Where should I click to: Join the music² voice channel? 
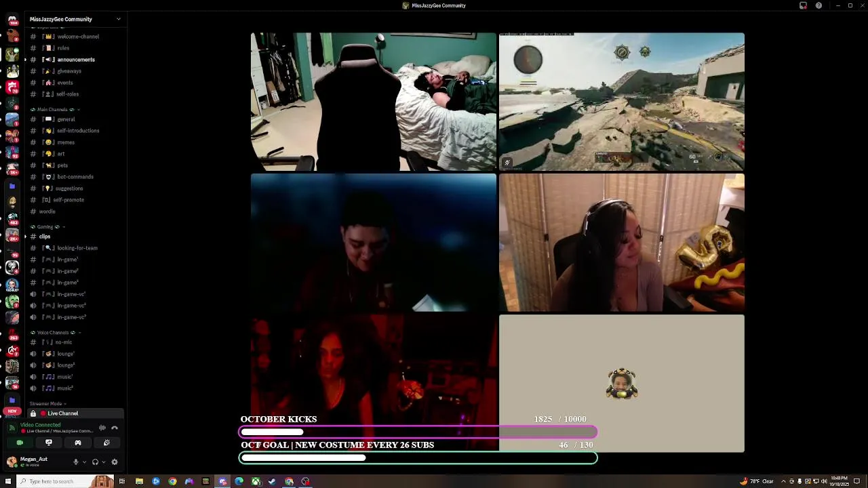[75, 388]
